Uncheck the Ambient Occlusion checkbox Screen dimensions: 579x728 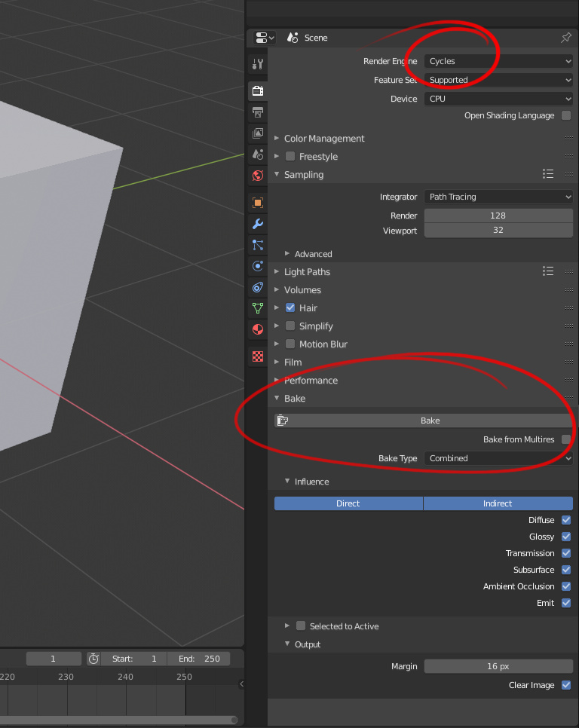click(x=566, y=586)
